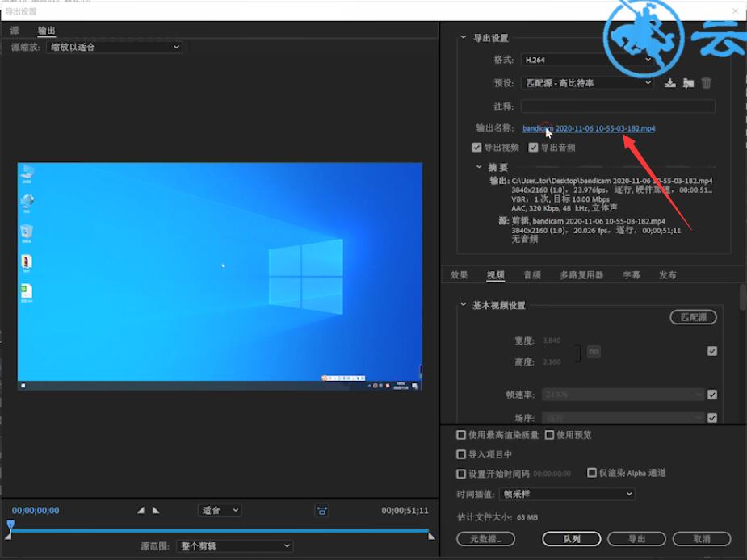The height and width of the screenshot is (560, 747).
Task: Open the preview zoom 适合 dropdown
Action: pos(220,511)
